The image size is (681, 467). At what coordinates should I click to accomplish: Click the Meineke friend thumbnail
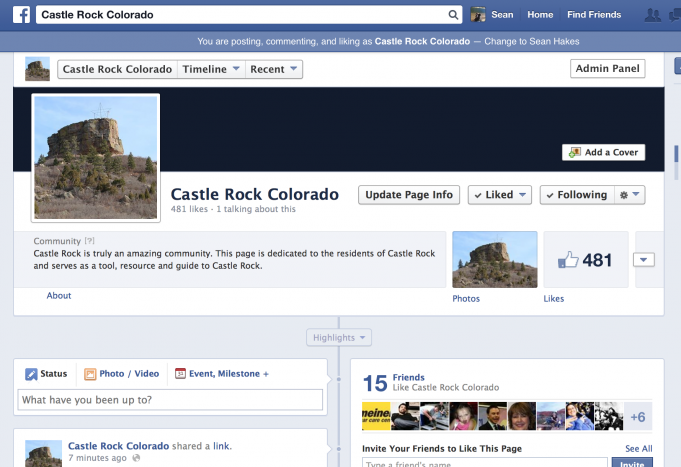pos(376,416)
